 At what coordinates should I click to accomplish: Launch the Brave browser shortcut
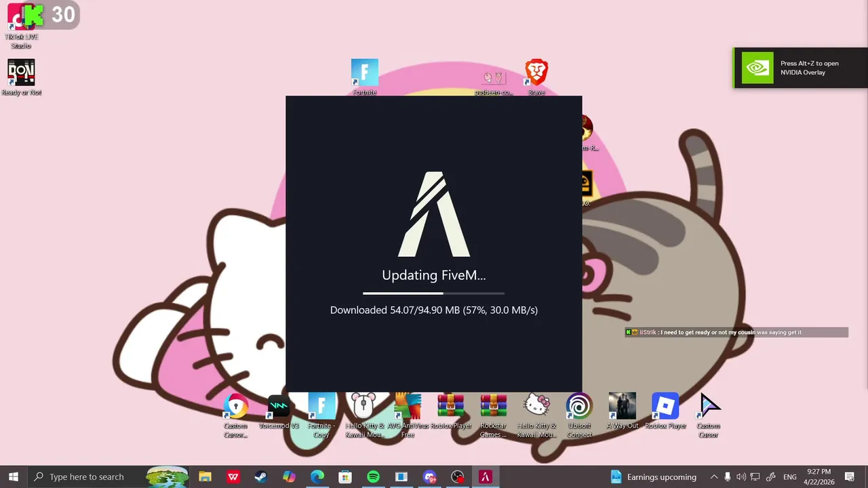coord(536,76)
